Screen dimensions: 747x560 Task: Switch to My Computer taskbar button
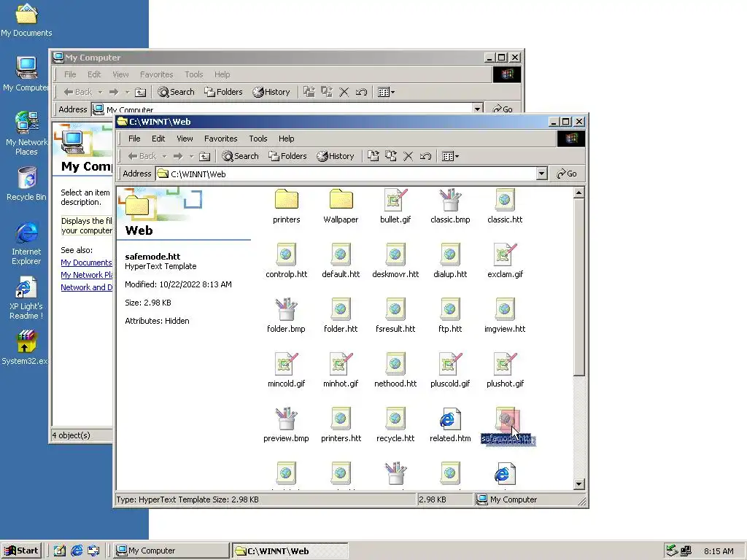click(172, 551)
